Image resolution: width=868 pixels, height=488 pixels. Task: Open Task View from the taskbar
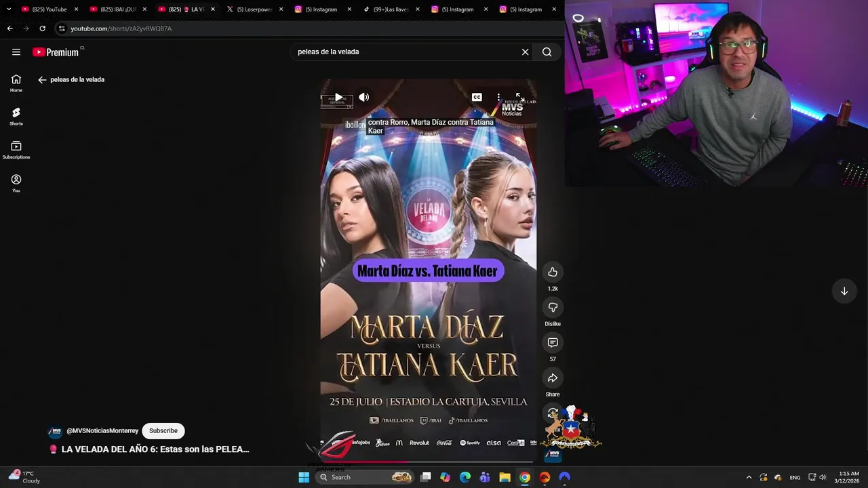pos(426,477)
